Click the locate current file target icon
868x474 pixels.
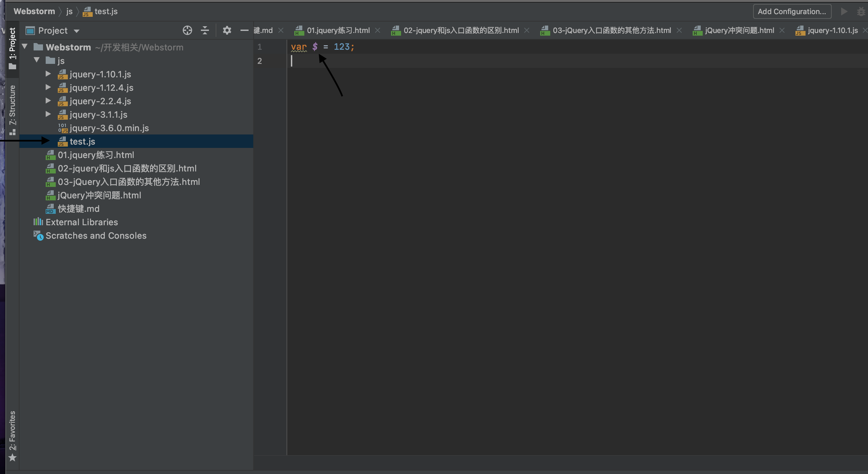[187, 30]
